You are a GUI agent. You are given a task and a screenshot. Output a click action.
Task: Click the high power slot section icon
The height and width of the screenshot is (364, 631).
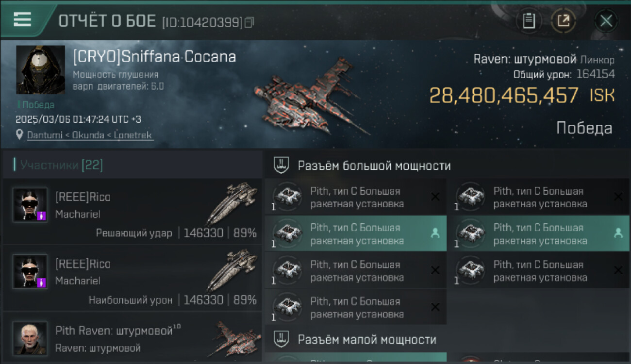point(282,165)
